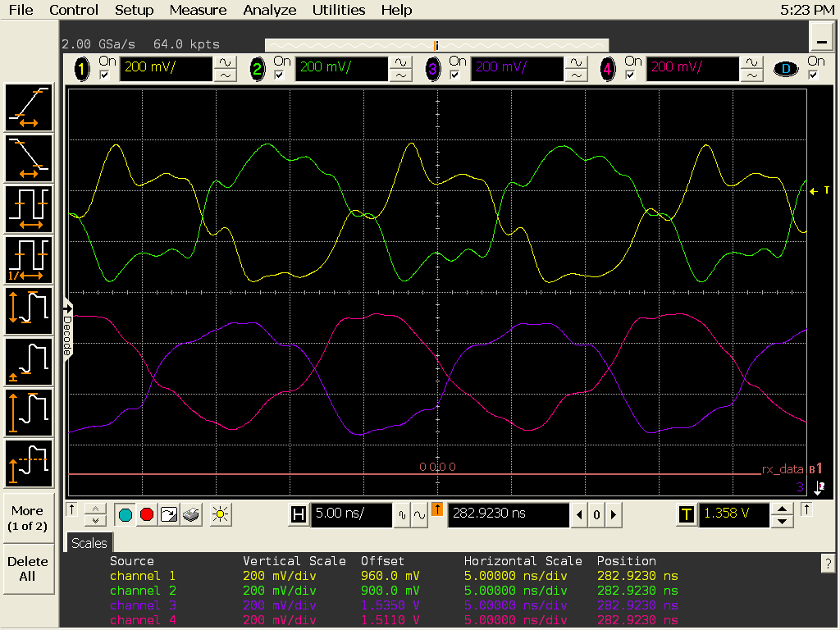Select the peak-to-peak voltage measurement icon
The image size is (840, 630).
pyautogui.click(x=29, y=311)
